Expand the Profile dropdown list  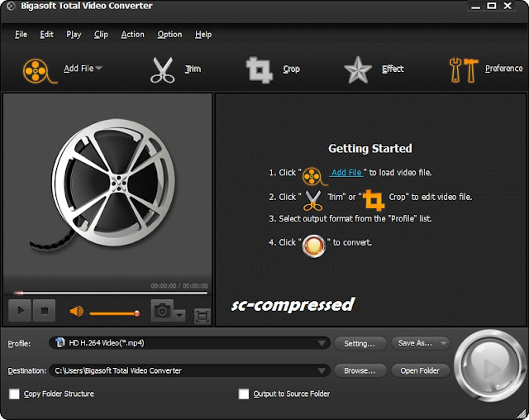322,343
